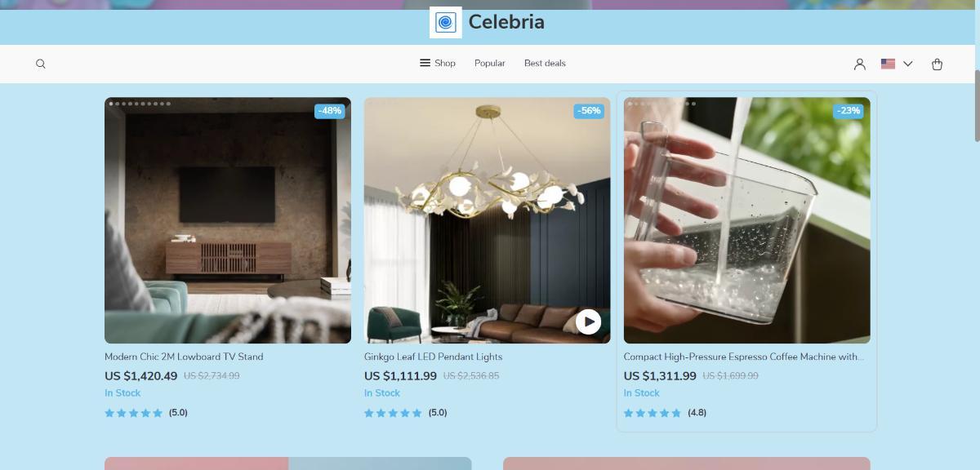Go to the Best deals menu item

click(545, 63)
